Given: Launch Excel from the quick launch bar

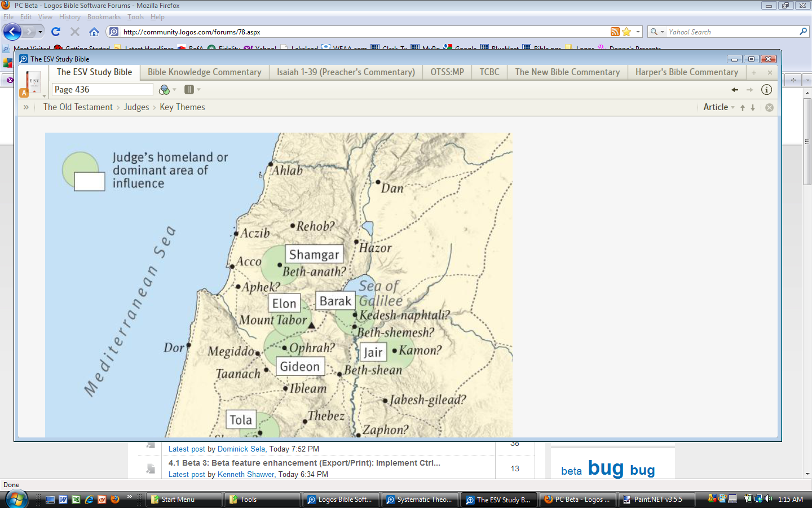Looking at the screenshot, I should (76, 500).
